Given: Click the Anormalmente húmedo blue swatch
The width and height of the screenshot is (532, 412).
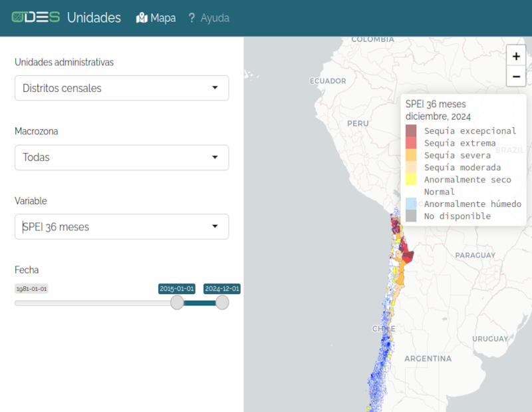Looking at the screenshot, I should point(411,204).
